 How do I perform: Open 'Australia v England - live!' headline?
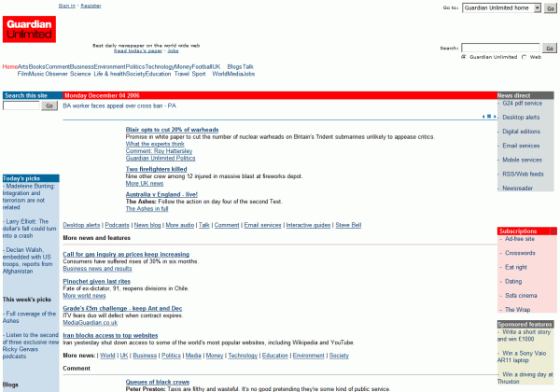point(161,194)
